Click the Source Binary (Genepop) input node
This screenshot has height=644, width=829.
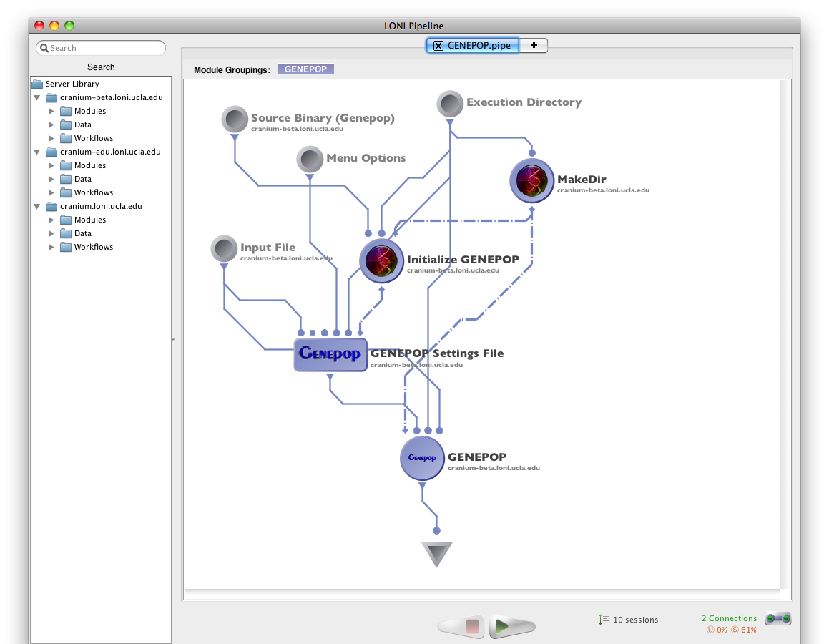click(235, 119)
